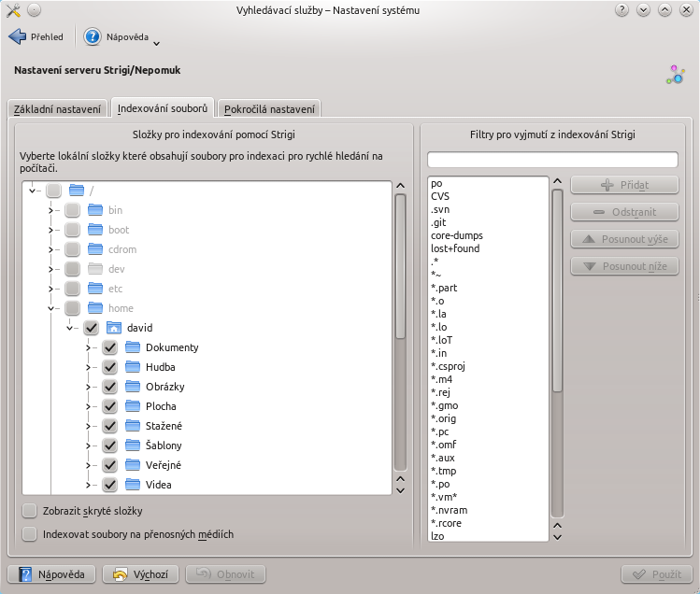The image size is (700, 594).
Task: Click the Plocha folder icon
Action: [x=133, y=406]
